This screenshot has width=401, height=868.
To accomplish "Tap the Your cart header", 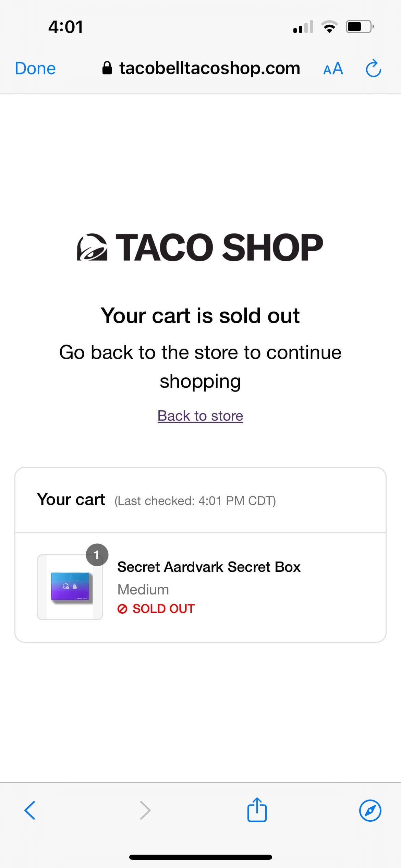I will [71, 499].
